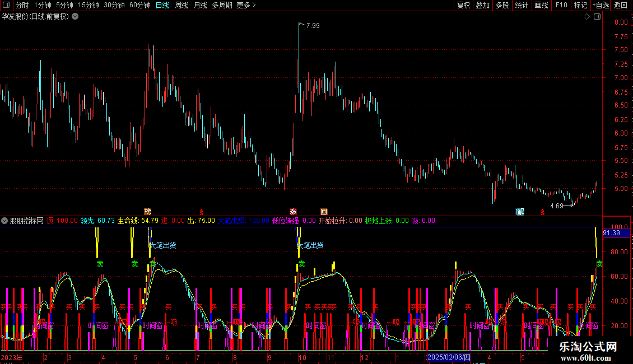Select the 60分钟 period tab
This screenshot has height=364, width=633.
click(139, 5)
